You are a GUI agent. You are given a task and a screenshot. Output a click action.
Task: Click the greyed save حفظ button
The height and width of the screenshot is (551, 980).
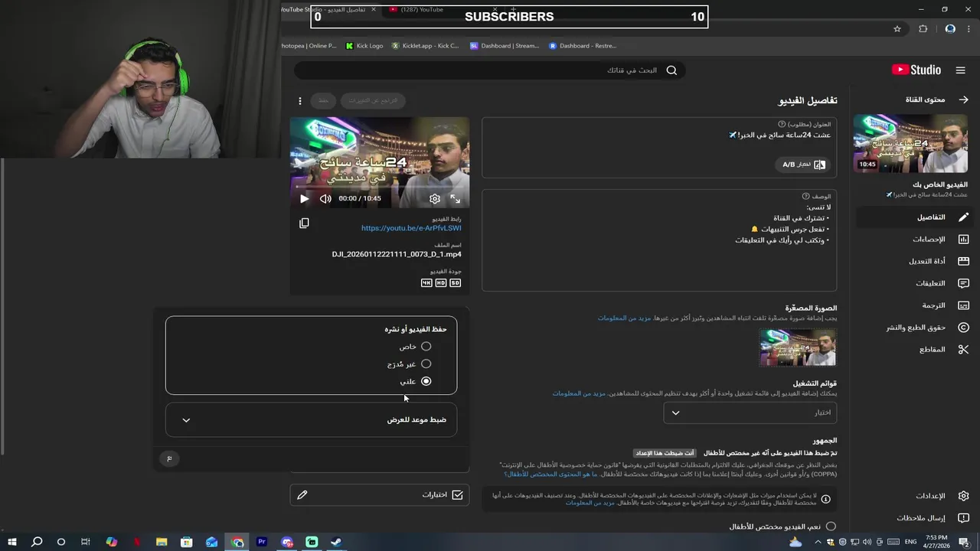click(x=323, y=100)
